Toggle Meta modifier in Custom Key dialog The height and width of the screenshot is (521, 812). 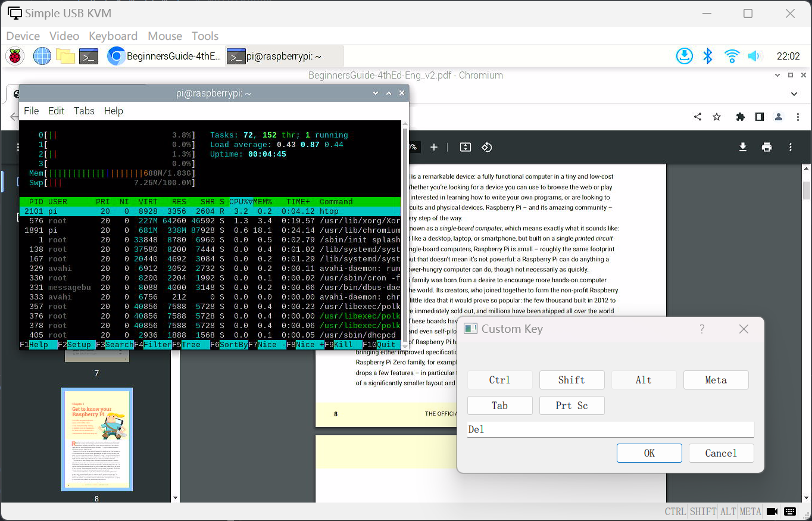coord(716,380)
